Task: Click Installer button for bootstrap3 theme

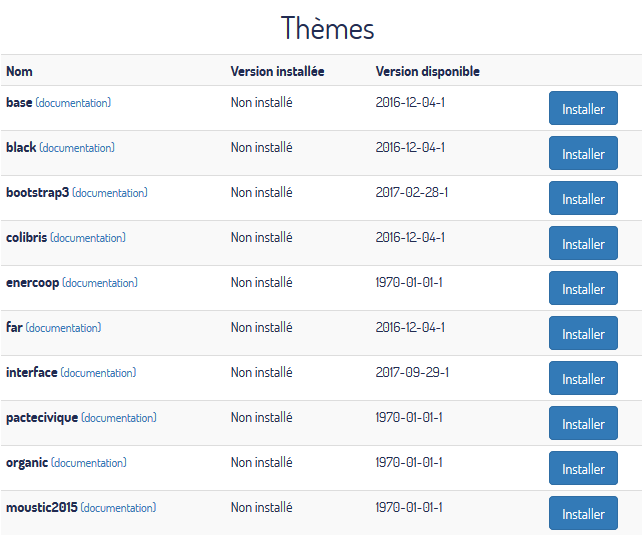Action: [583, 198]
